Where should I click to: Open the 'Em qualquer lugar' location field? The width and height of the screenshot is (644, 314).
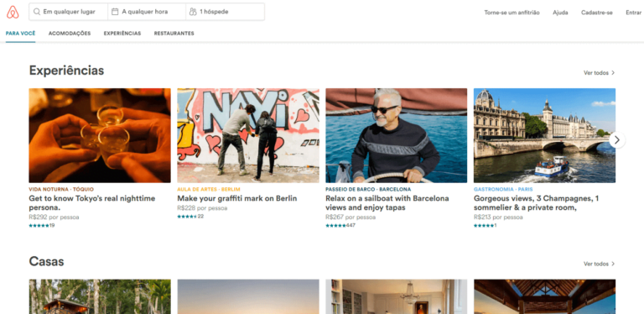coord(69,12)
